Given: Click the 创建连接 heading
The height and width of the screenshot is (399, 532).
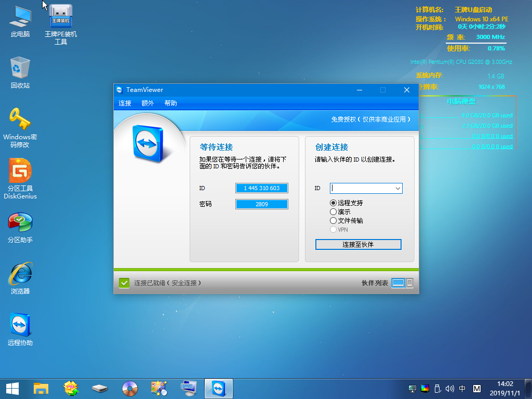Looking at the screenshot, I should pyautogui.click(x=331, y=147).
